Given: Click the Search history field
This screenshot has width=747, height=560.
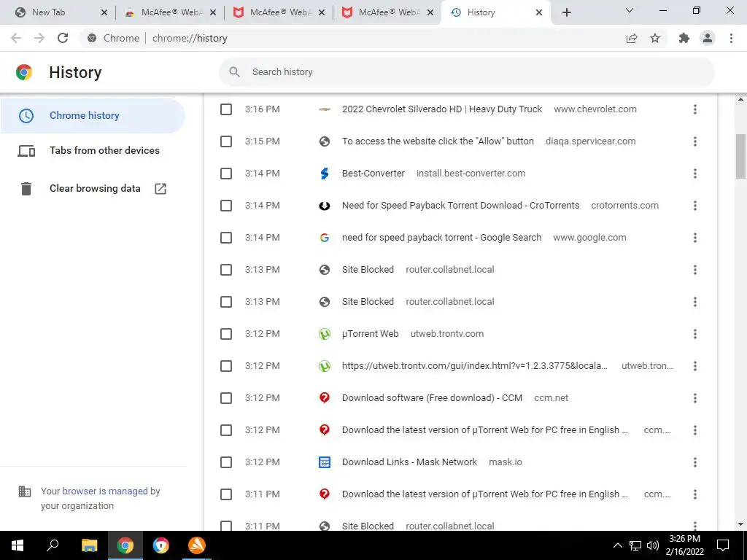Looking at the screenshot, I should click(467, 72).
